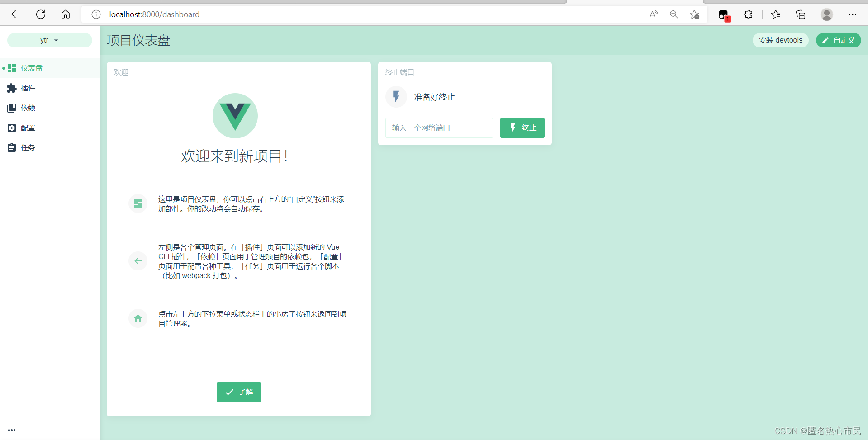Click the left arrow tip icon
The width and height of the screenshot is (868, 440).
[138, 261]
